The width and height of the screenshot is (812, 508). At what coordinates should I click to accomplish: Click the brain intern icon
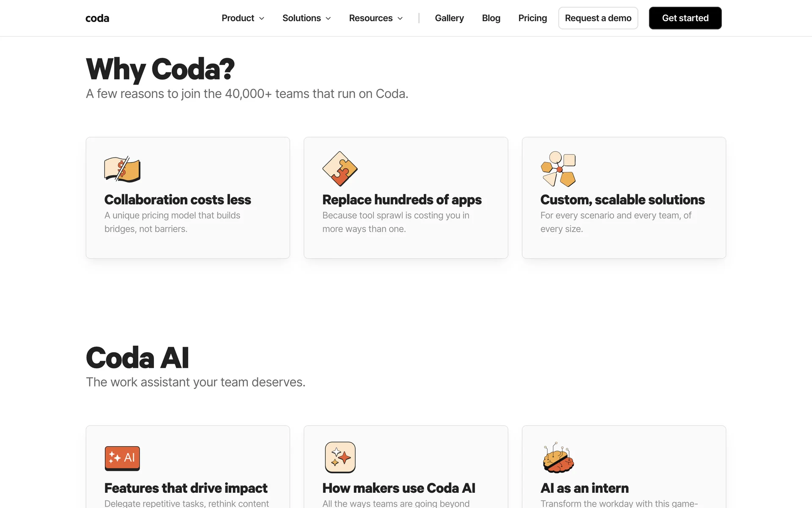(x=558, y=458)
